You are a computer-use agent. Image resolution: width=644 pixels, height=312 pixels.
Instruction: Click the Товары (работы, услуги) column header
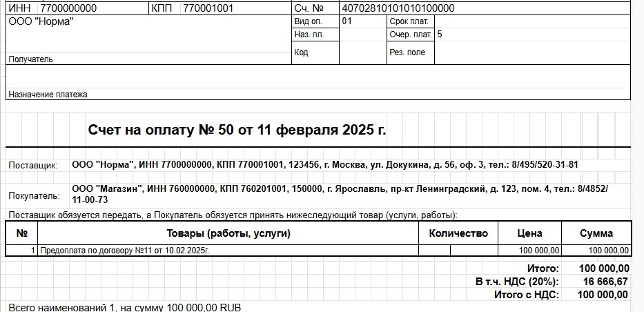228,233
